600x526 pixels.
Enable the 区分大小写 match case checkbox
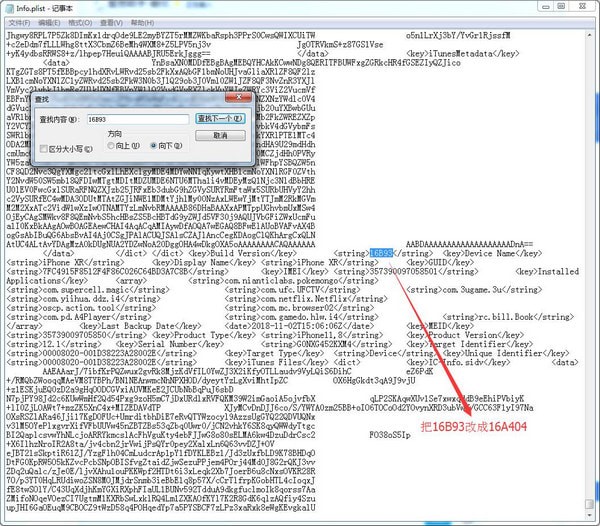pyautogui.click(x=43, y=149)
